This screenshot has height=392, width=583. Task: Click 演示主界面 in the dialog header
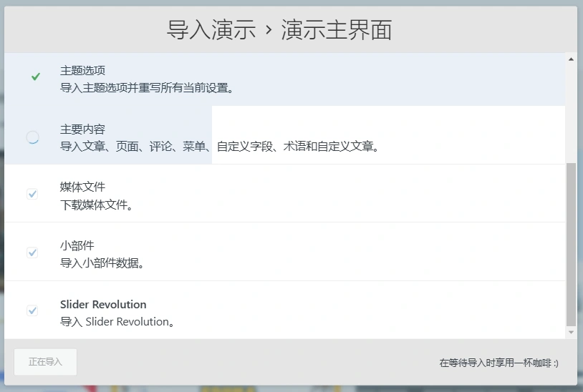click(337, 30)
